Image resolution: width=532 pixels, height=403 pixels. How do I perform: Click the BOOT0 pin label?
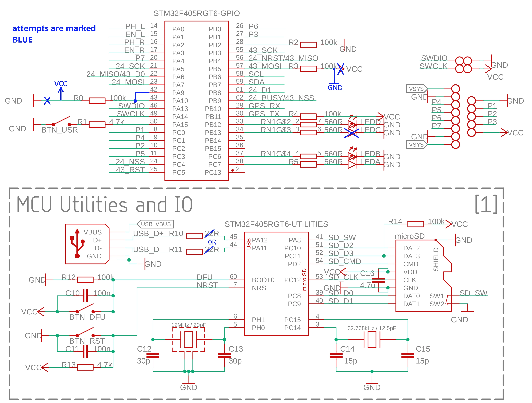click(263, 280)
